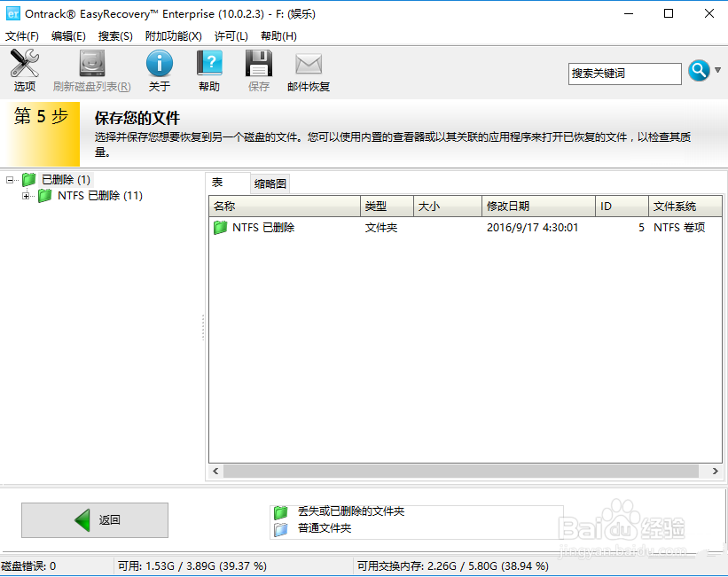728x577 pixels.
Task: Click horizontal scrollbar right arrow
Action: coord(716,472)
